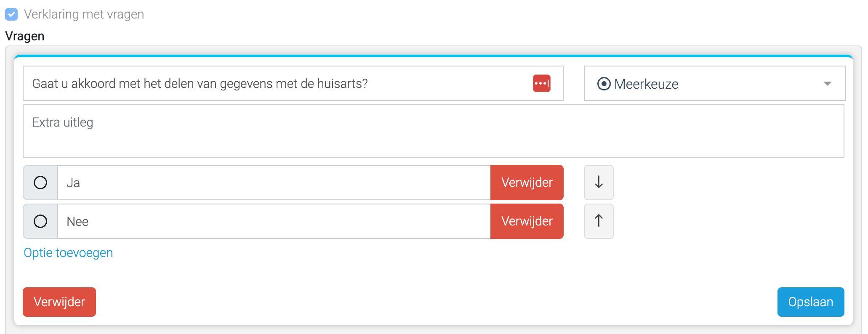Select the radio circle beside Ja
868x334 pixels.
tap(40, 183)
